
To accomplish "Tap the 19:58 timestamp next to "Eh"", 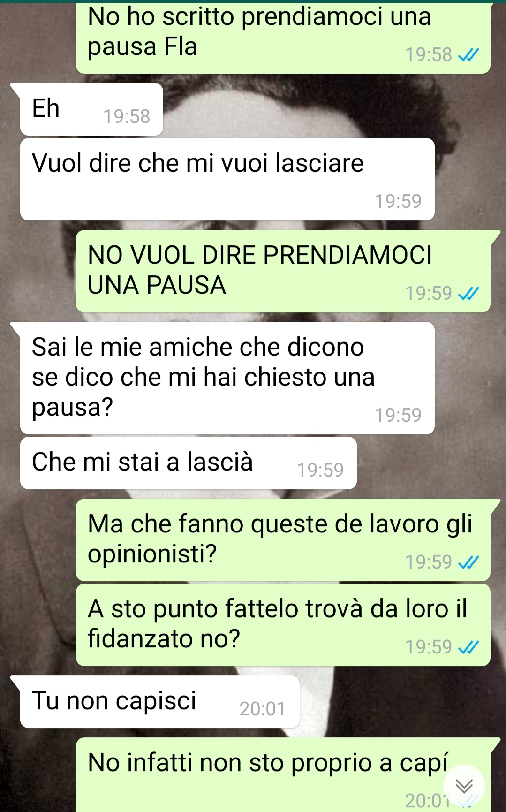I will (127, 116).
